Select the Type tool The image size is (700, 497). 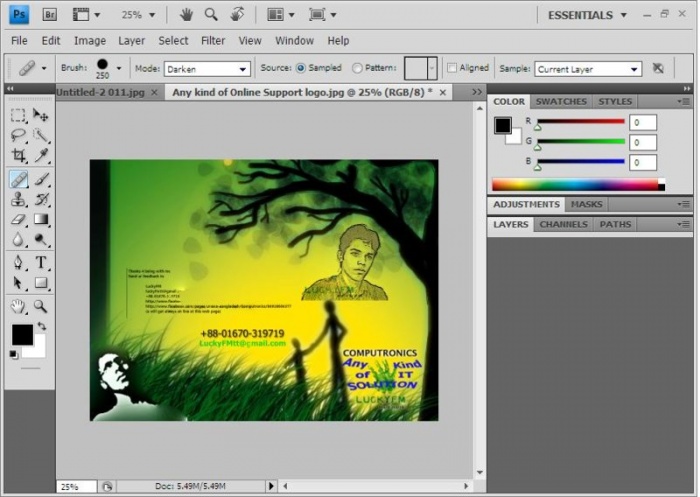(x=41, y=262)
